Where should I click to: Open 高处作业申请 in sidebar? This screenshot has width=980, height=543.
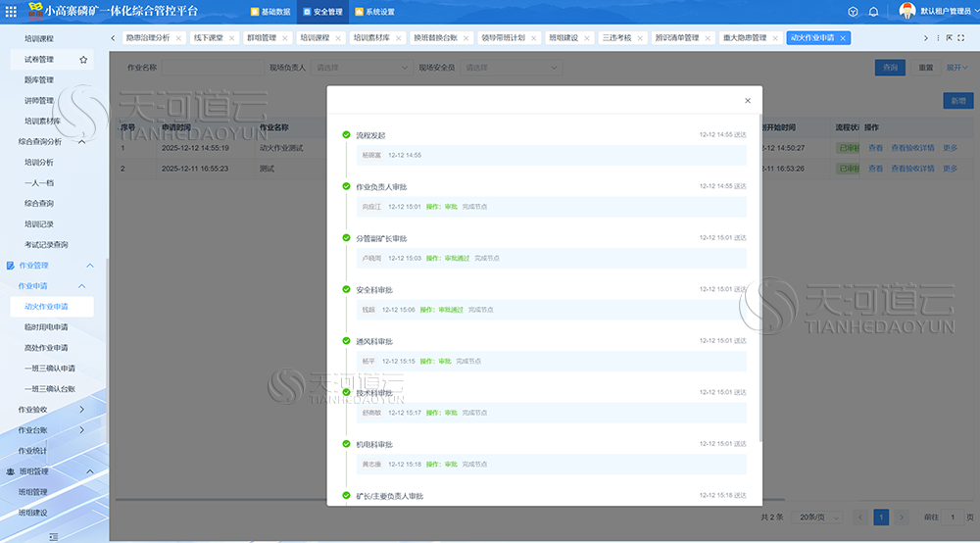click(46, 348)
